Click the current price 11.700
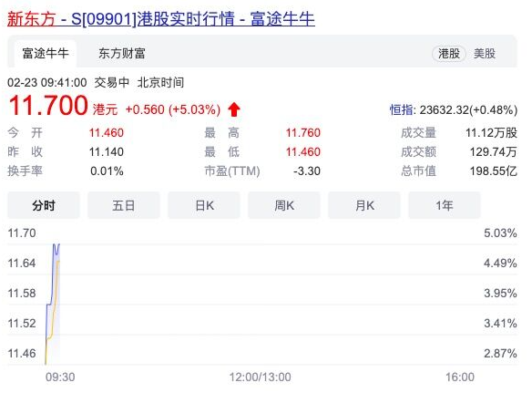The image size is (532, 393). (48, 105)
